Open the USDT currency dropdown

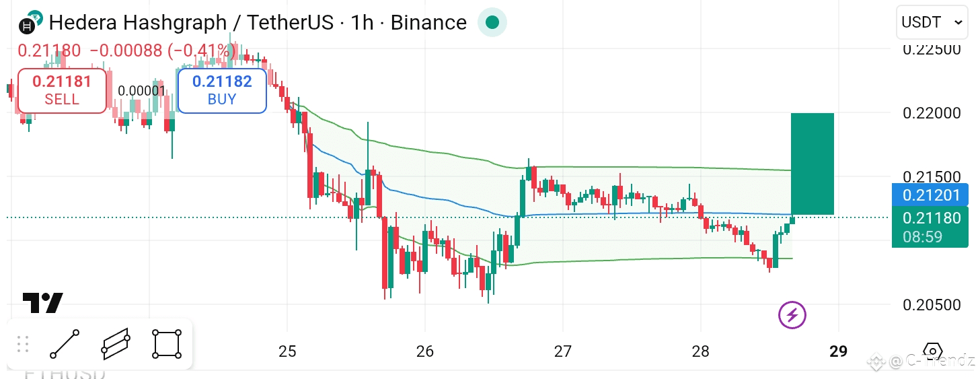pos(932,22)
